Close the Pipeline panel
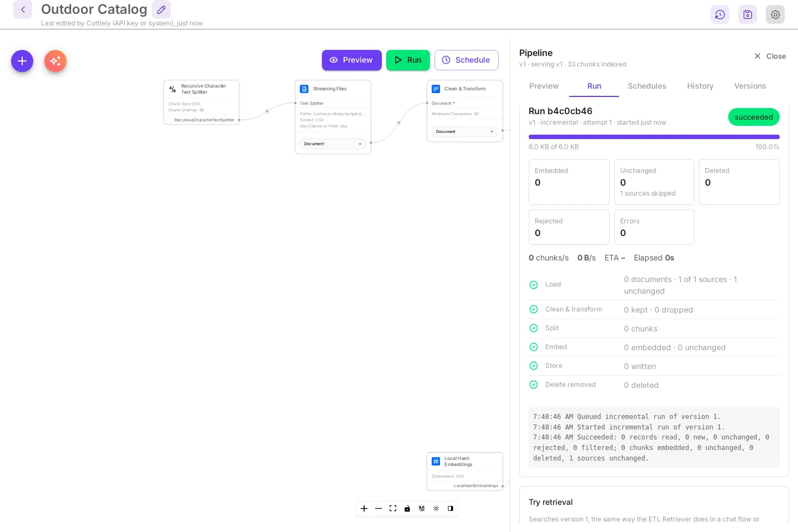This screenshot has width=798, height=532. pyautogui.click(x=770, y=56)
